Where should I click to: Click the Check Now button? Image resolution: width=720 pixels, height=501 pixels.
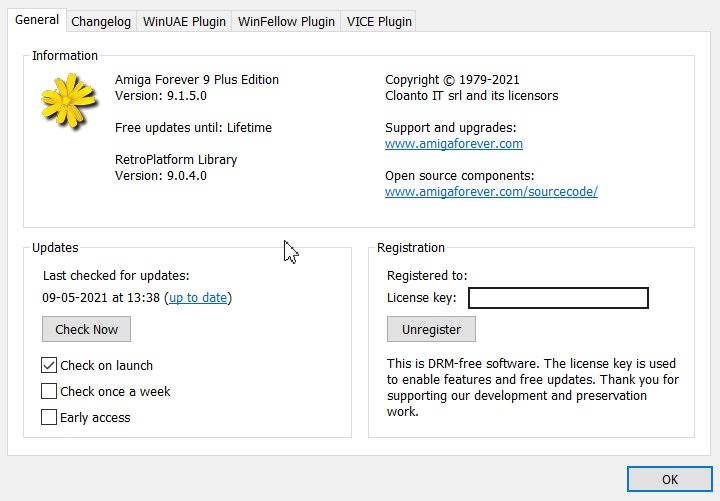point(86,329)
